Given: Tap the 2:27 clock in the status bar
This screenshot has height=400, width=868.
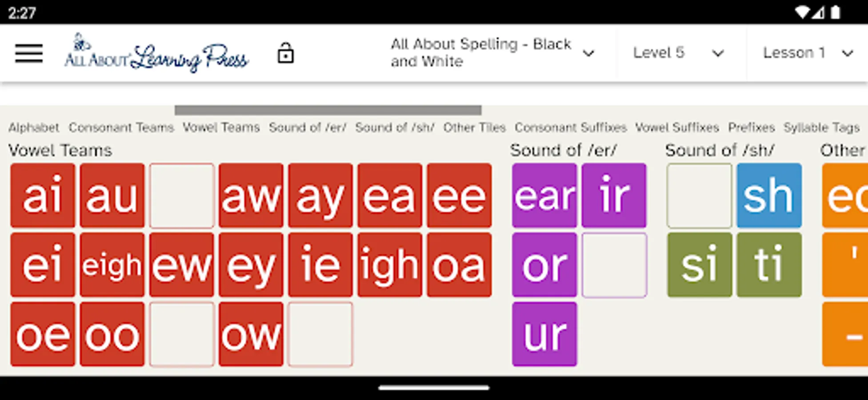Looking at the screenshot, I should point(22,12).
